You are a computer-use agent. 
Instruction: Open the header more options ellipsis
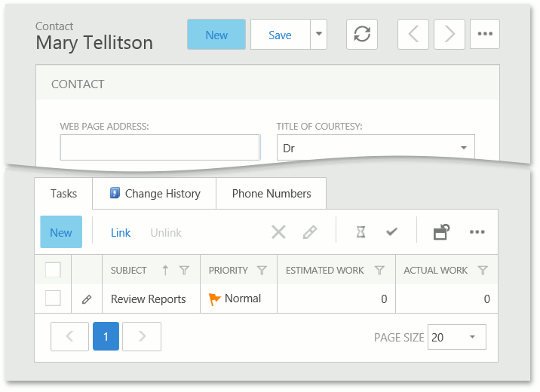tap(485, 35)
